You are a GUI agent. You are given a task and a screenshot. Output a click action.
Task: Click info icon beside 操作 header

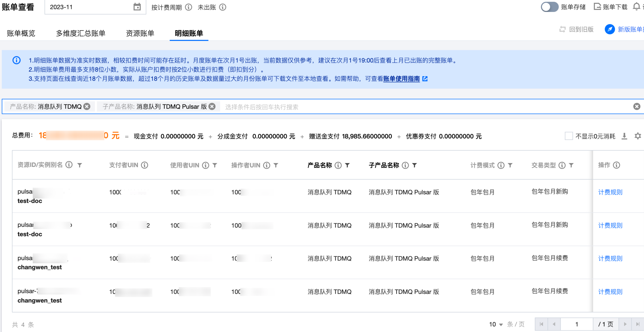coord(617,165)
